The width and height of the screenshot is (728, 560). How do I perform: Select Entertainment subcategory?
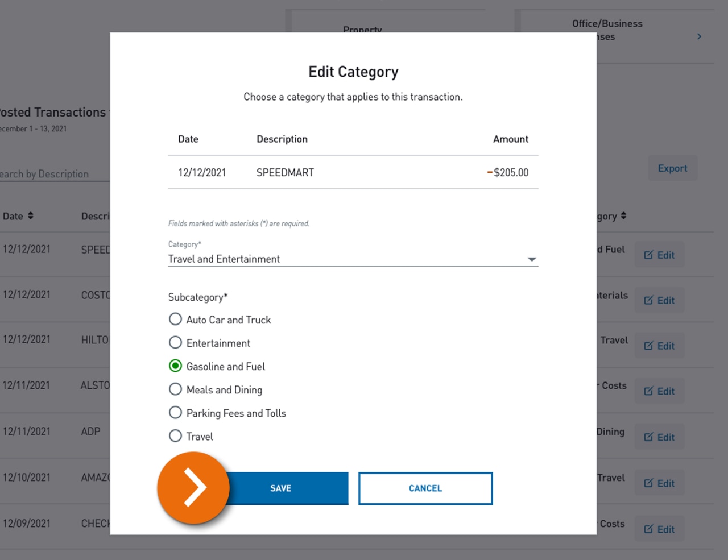click(175, 342)
